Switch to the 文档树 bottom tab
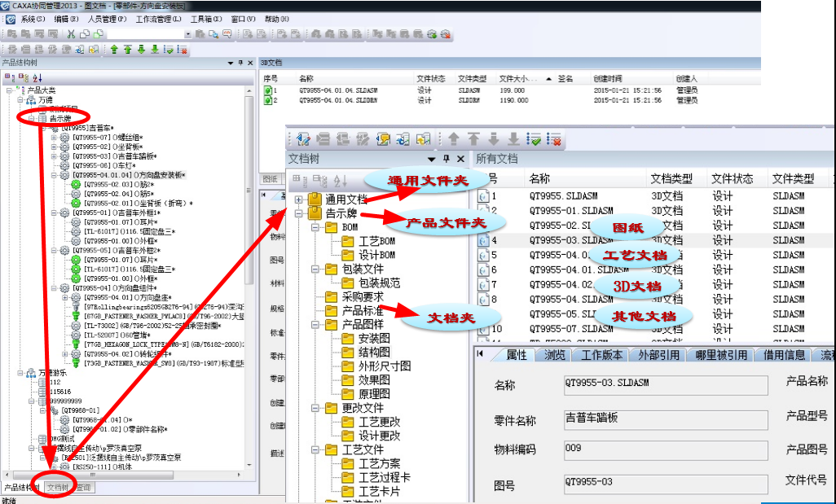Viewport: 836px width, 504px height. tap(58, 488)
